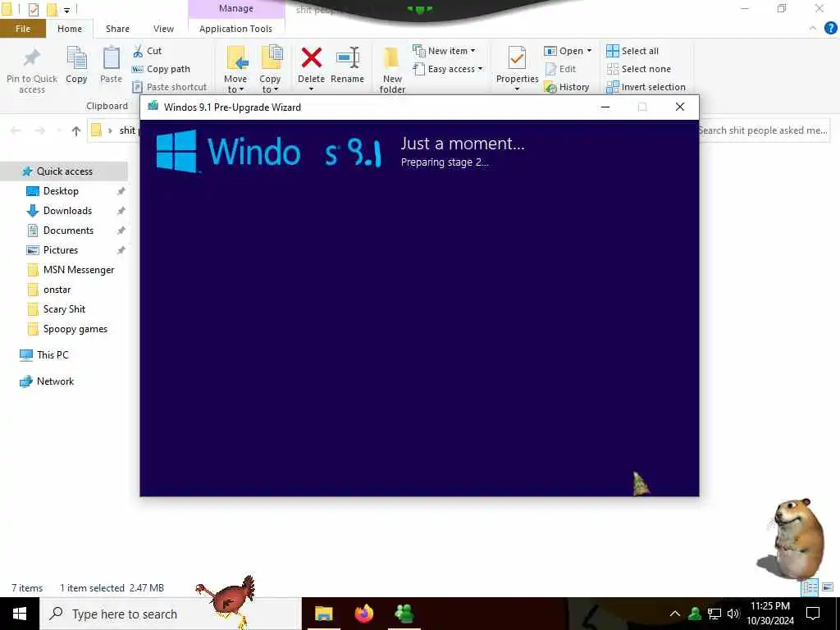Image resolution: width=840 pixels, height=630 pixels.
Task: Click the green Messenger tray icon
Action: click(695, 614)
